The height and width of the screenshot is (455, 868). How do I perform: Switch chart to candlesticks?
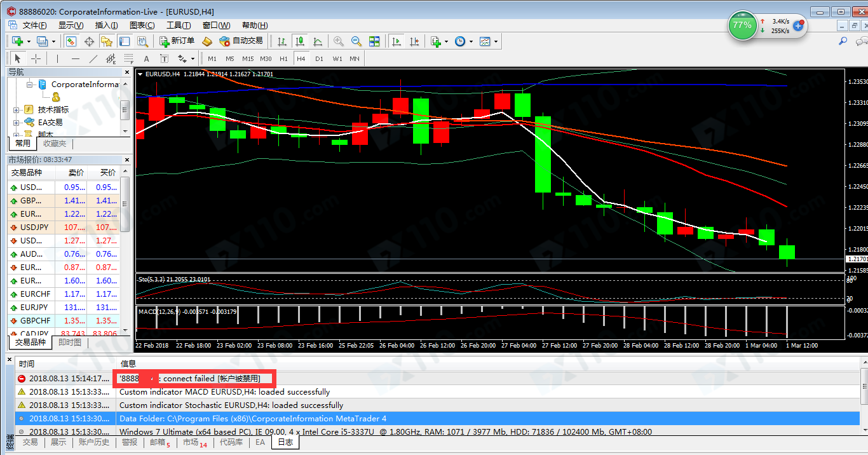pyautogui.click(x=300, y=41)
